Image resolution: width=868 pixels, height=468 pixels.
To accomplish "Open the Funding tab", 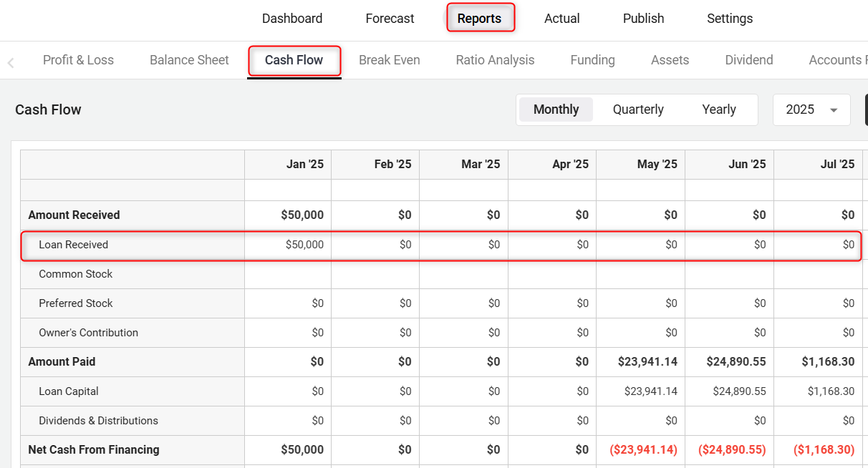I will point(592,60).
